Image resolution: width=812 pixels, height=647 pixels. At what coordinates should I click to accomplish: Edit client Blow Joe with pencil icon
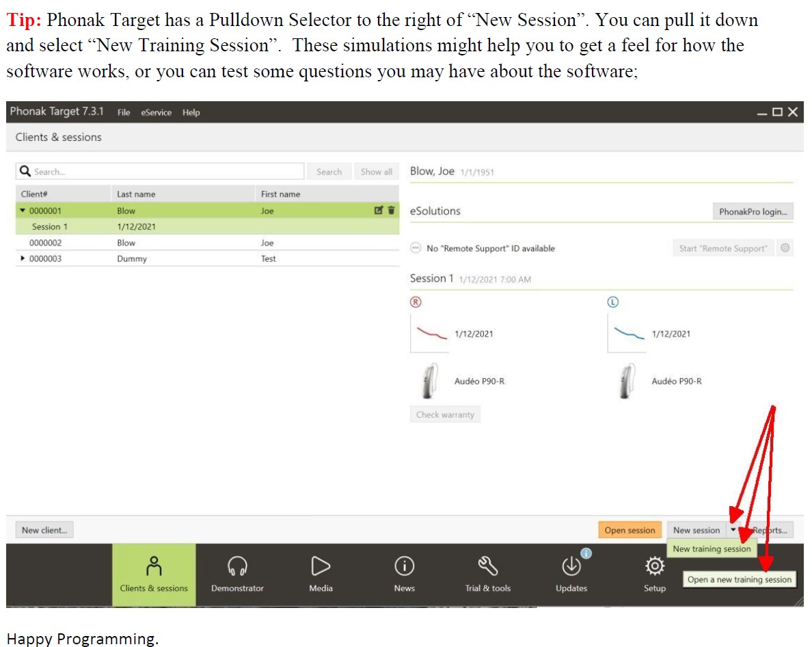[379, 211]
